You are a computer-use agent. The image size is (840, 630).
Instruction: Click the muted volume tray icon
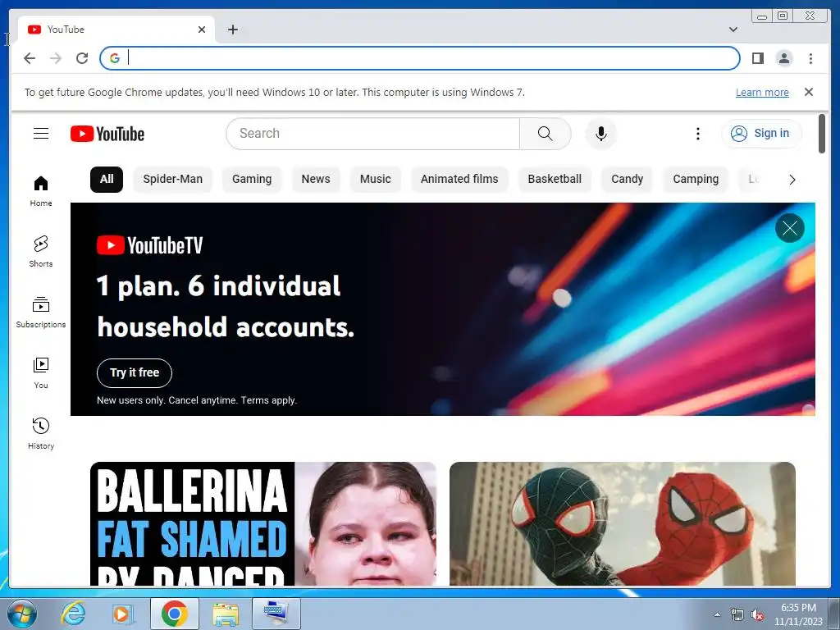(757, 615)
